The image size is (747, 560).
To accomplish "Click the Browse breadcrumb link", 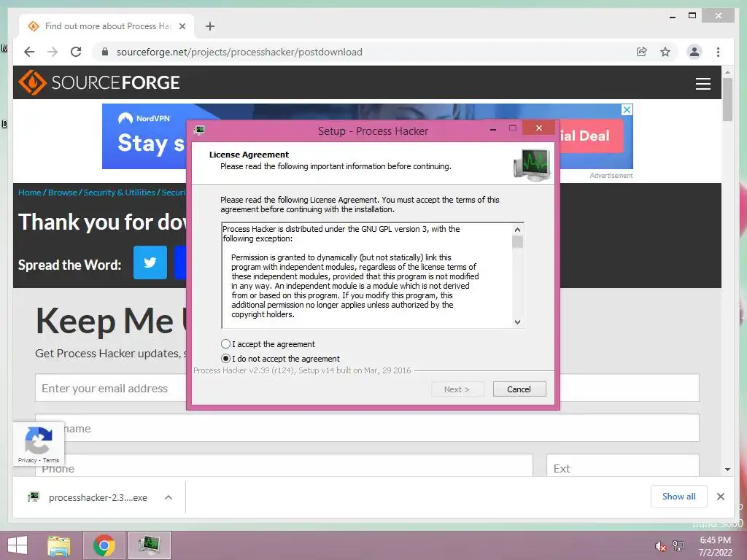I will pyautogui.click(x=63, y=192).
